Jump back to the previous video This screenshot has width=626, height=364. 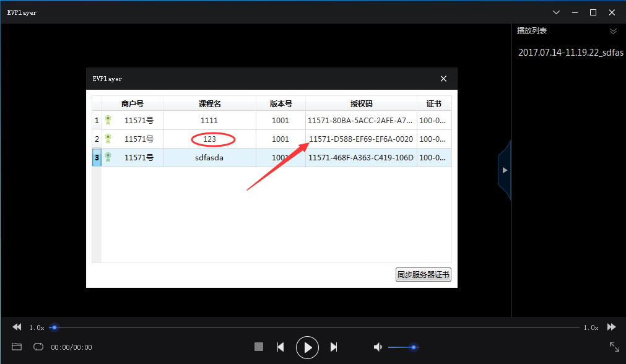coord(280,347)
